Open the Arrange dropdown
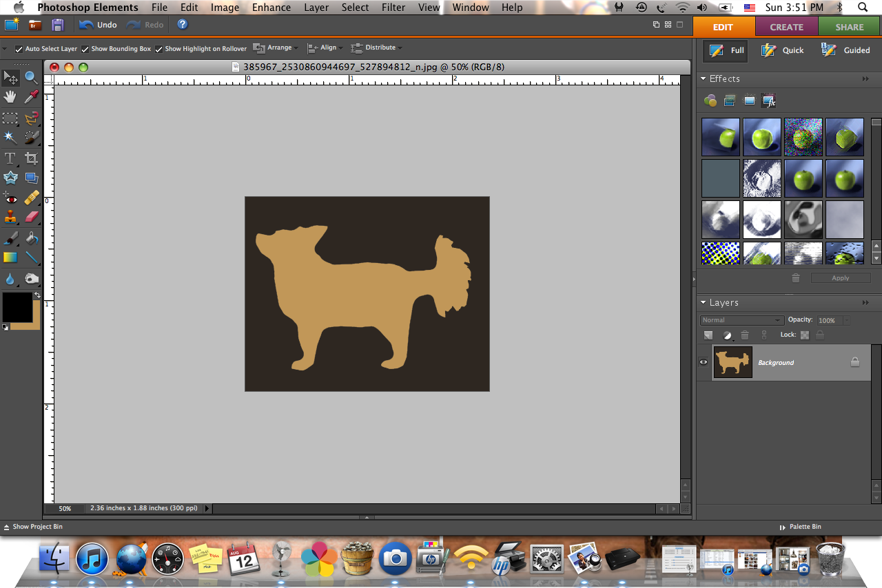The width and height of the screenshot is (882, 588). [276, 48]
